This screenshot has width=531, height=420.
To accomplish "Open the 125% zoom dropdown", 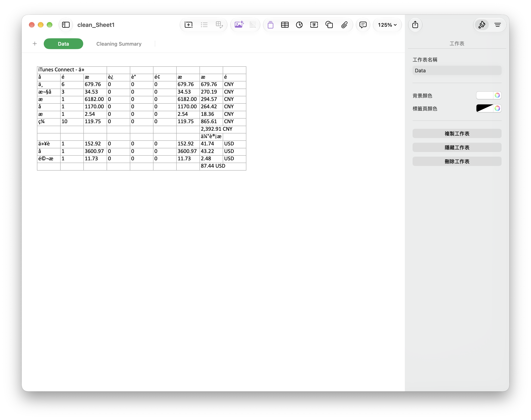I will tap(387, 25).
